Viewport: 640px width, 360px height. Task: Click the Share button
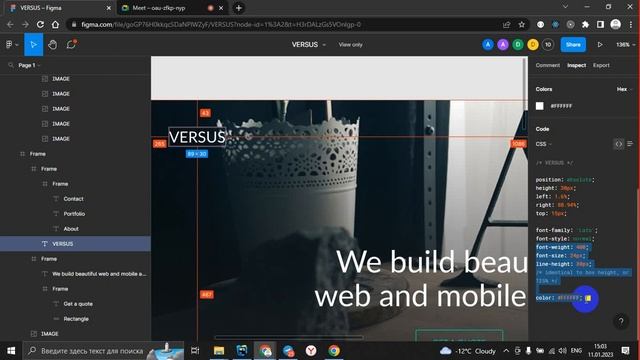click(573, 44)
